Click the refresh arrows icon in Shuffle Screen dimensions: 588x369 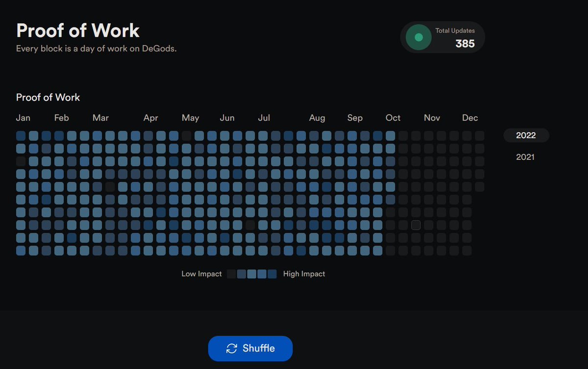pos(231,348)
